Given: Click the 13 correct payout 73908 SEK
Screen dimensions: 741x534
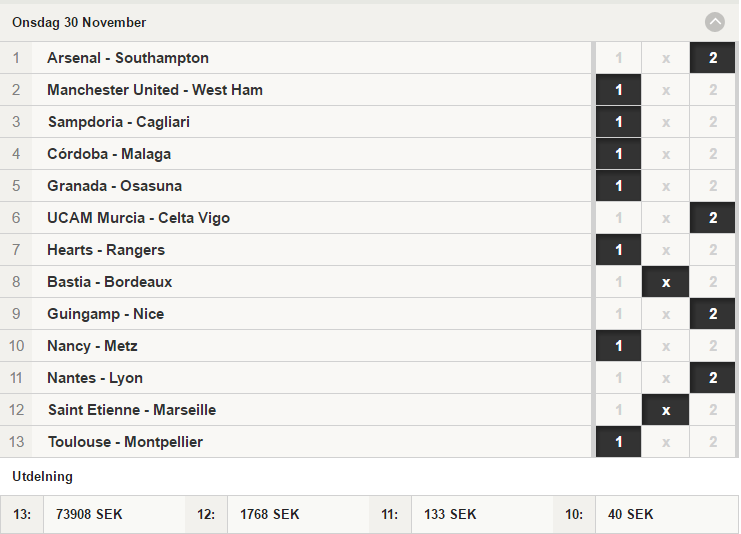Looking at the screenshot, I should 89,514.
